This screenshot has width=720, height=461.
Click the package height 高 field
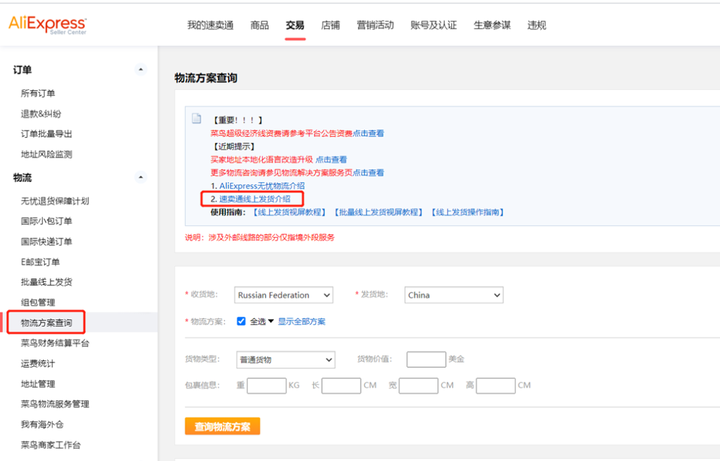click(x=495, y=386)
